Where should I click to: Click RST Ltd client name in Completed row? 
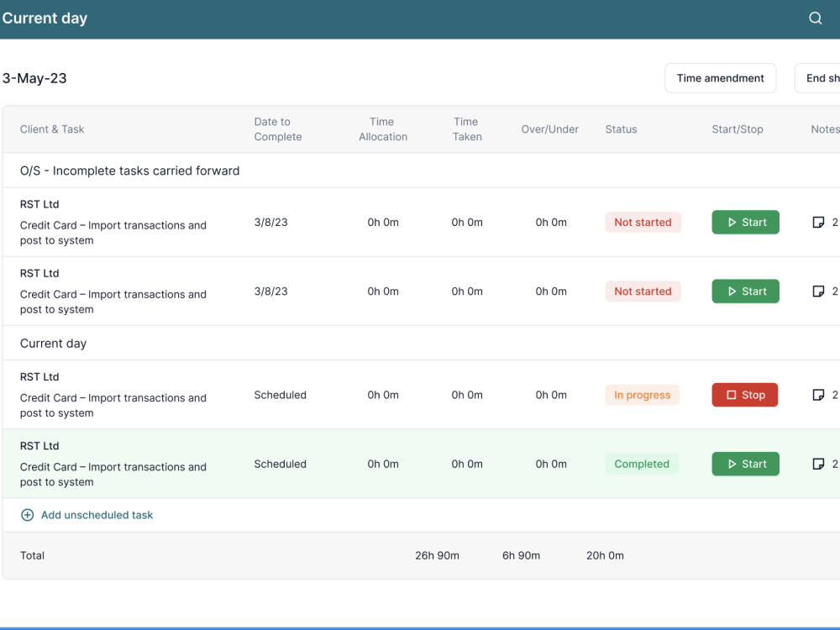coord(39,446)
